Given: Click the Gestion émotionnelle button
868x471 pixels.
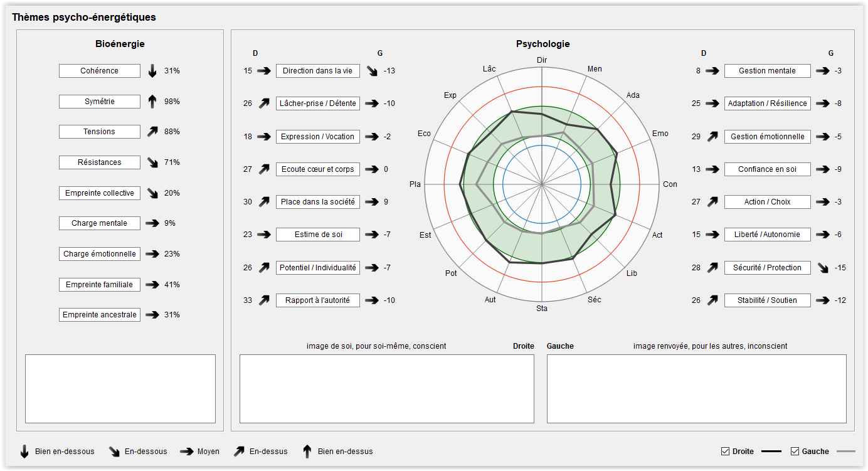Looking at the screenshot, I should tap(767, 137).
